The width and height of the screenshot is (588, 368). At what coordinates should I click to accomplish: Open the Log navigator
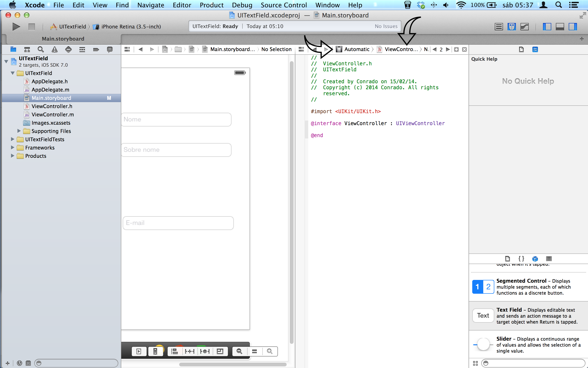(110, 49)
